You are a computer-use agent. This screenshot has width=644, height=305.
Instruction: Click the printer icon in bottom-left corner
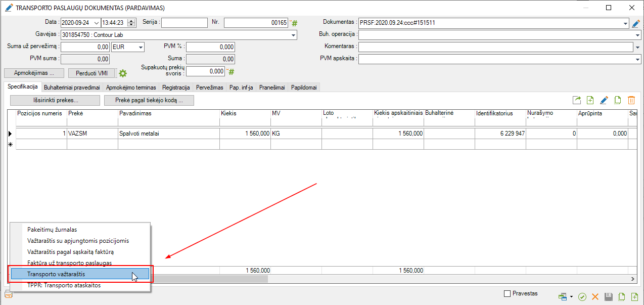(9, 294)
